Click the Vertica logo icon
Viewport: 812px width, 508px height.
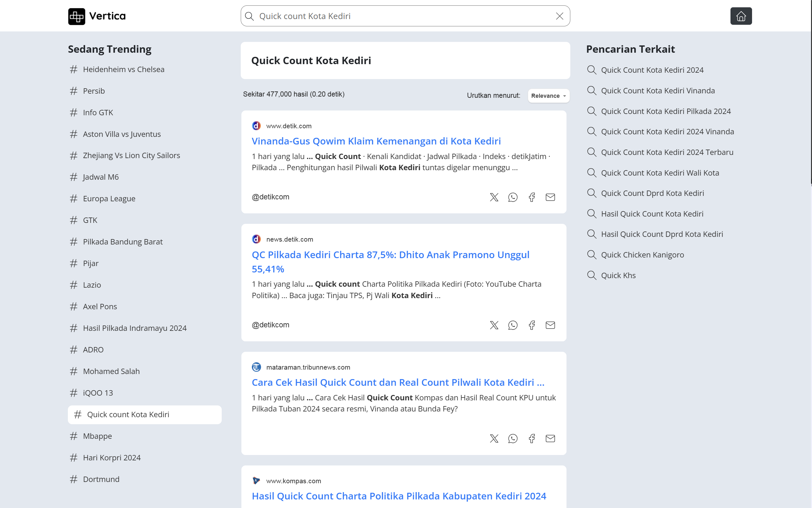[x=76, y=16]
